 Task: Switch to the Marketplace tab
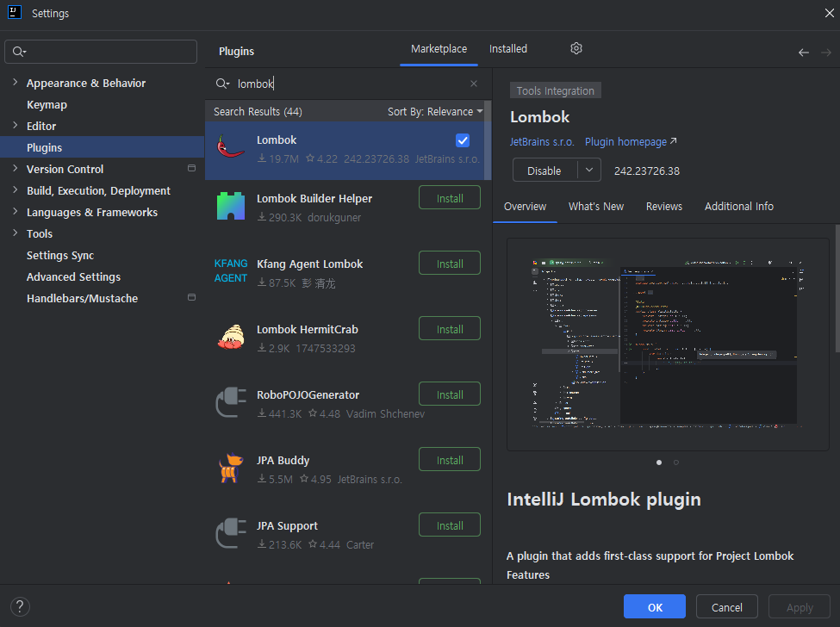click(x=439, y=49)
